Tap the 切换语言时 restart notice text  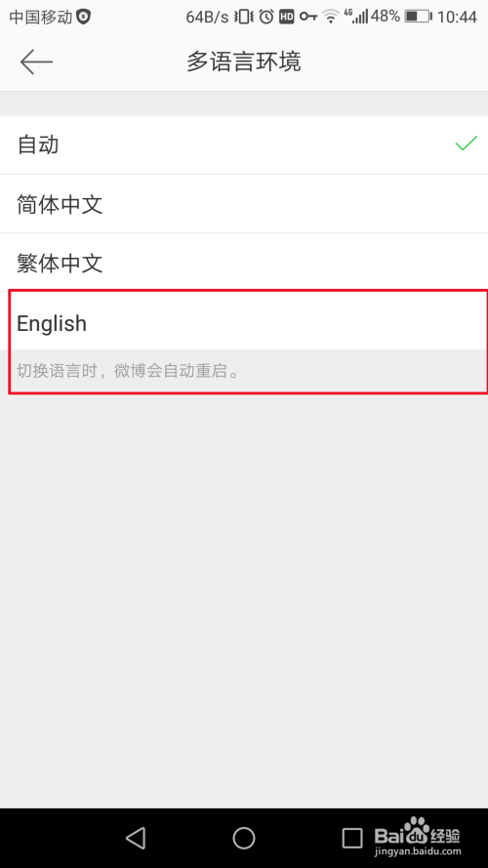[128, 370]
